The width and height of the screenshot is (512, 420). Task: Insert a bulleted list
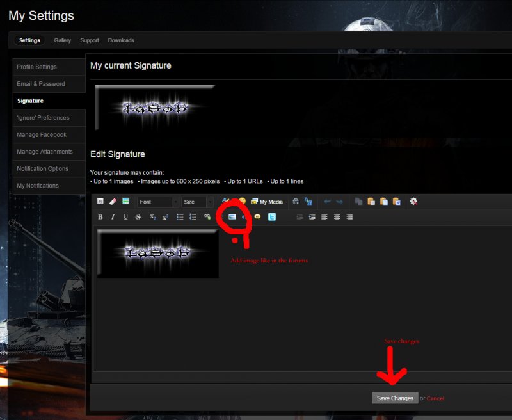coord(180,217)
